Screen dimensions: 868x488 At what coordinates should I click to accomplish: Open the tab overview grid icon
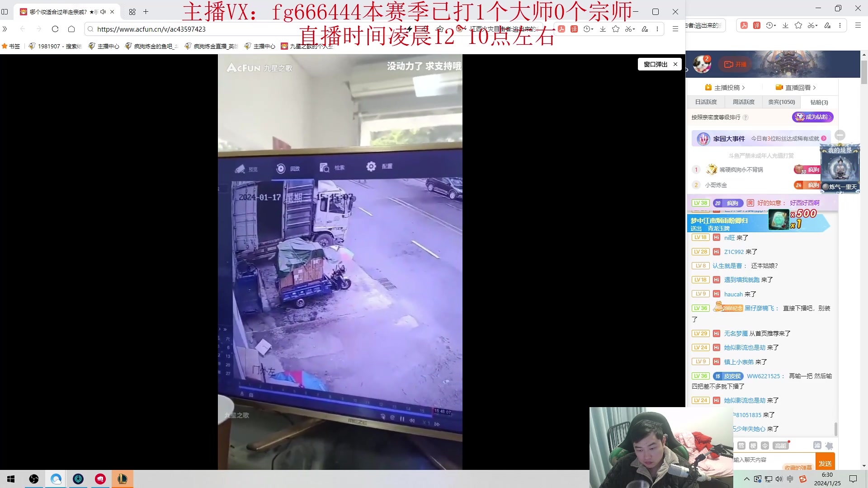[x=132, y=12]
